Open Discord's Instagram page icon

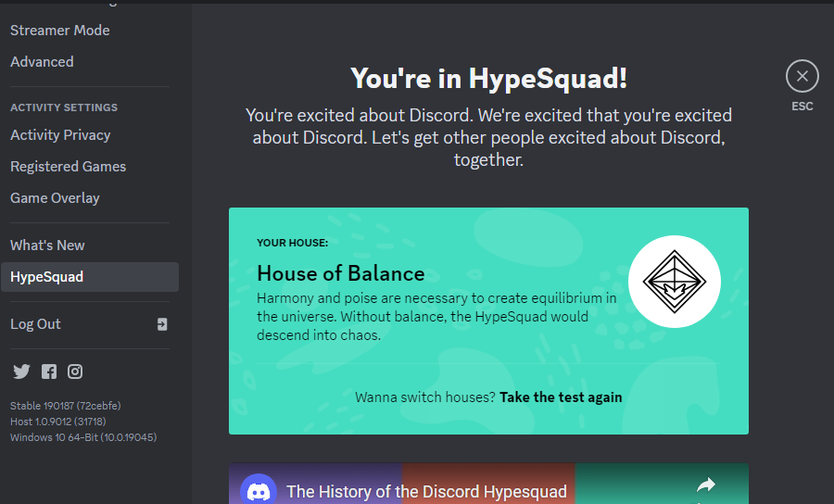[x=75, y=372]
